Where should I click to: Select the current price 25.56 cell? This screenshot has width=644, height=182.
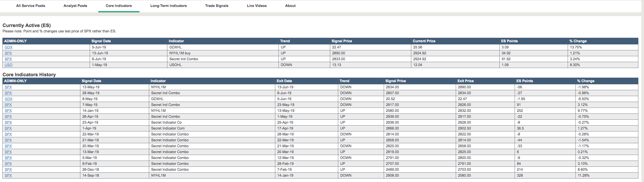455,47
